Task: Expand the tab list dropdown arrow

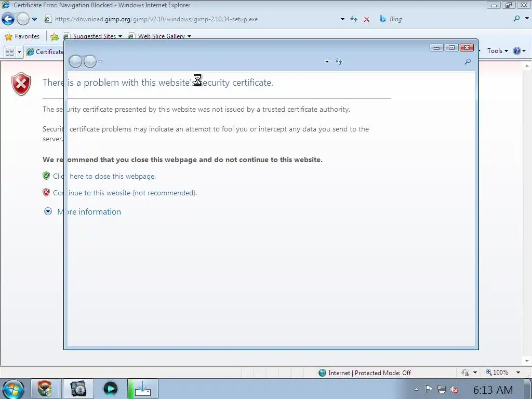Action: [x=19, y=52]
